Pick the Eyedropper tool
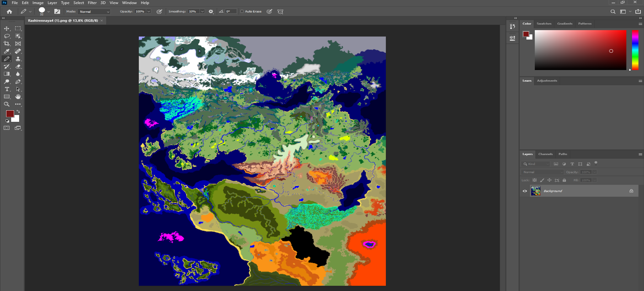644x291 pixels. [7, 51]
